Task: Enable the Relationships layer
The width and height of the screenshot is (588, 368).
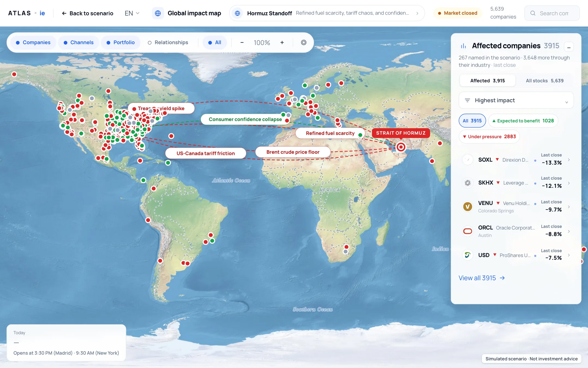Action: pos(168,43)
